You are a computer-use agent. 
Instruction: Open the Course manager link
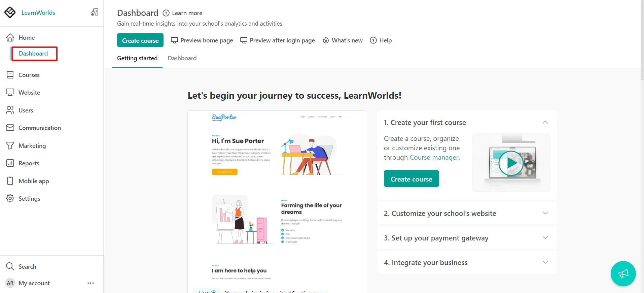(434, 157)
